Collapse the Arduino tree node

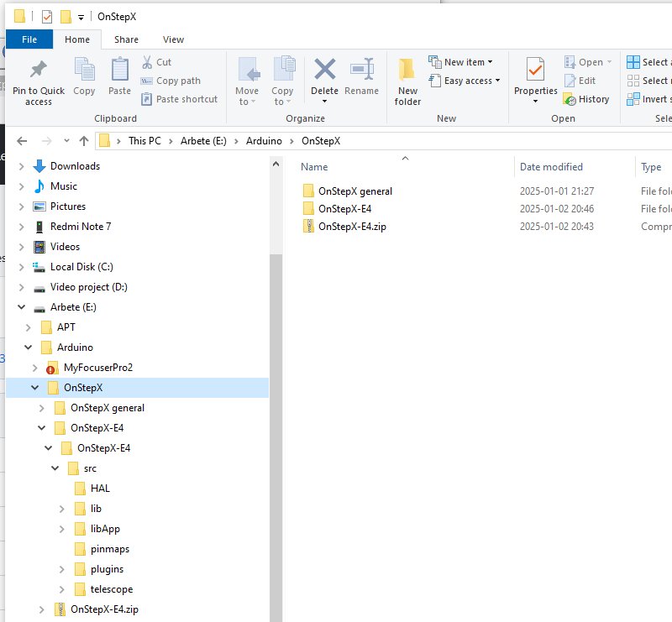pyautogui.click(x=29, y=348)
